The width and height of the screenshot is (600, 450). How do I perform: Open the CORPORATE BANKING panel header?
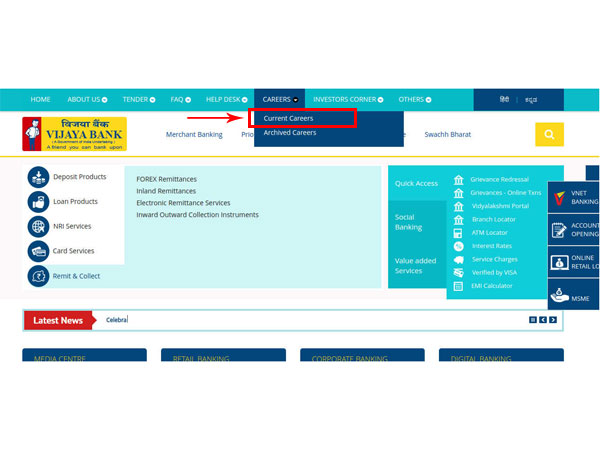coord(362,355)
